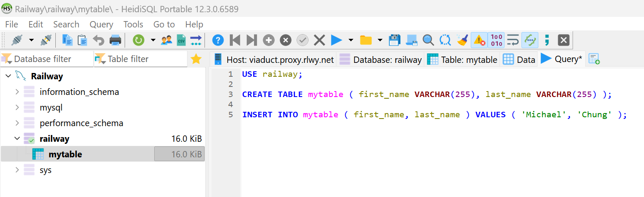Viewport: 644px width, 197px height.
Task: Open the User manager icon
Action: tap(166, 40)
